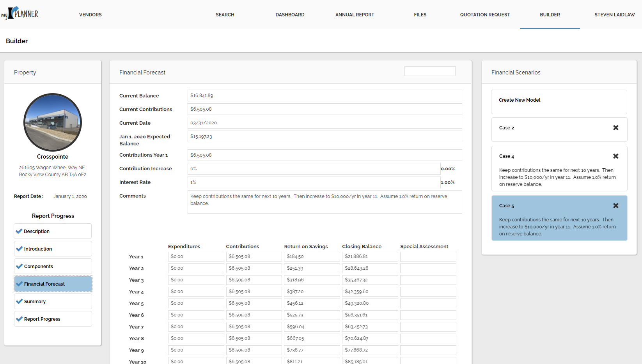Select the Case 5 scenario card

(x=559, y=218)
